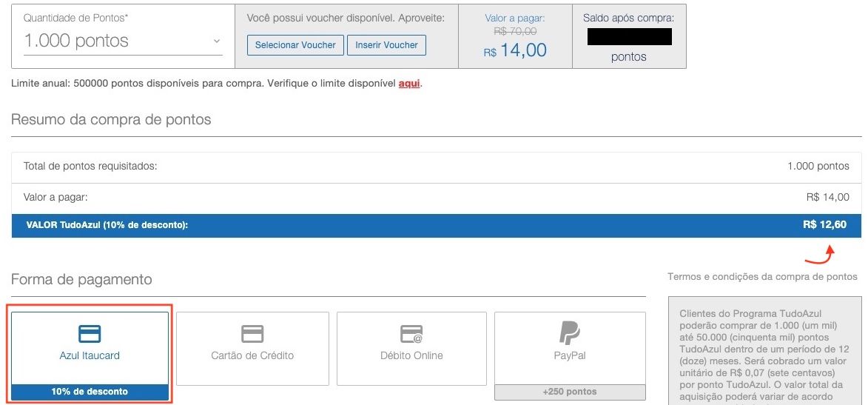
Task: Click the 'Valor a pagar:' summary row label
Action: click(x=55, y=197)
